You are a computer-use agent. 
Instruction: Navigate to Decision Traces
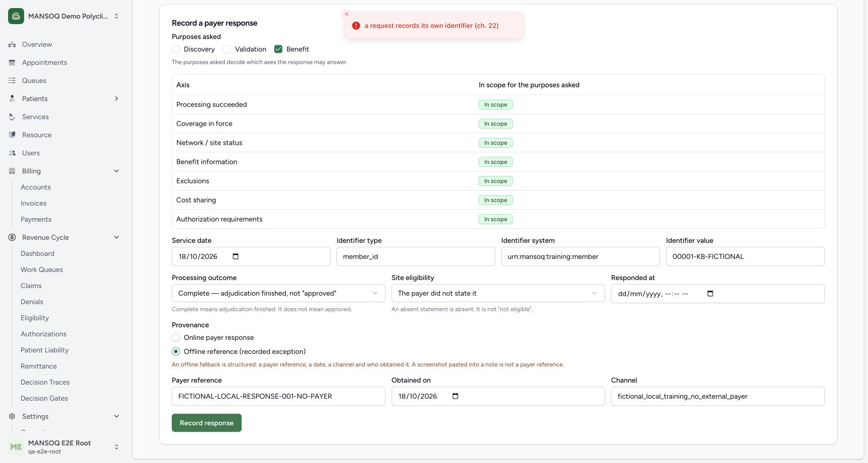coord(45,382)
